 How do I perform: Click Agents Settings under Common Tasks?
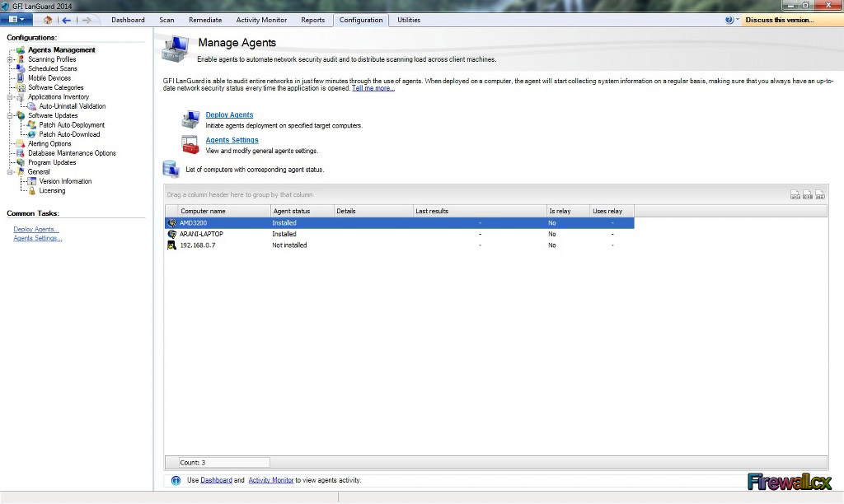38,238
